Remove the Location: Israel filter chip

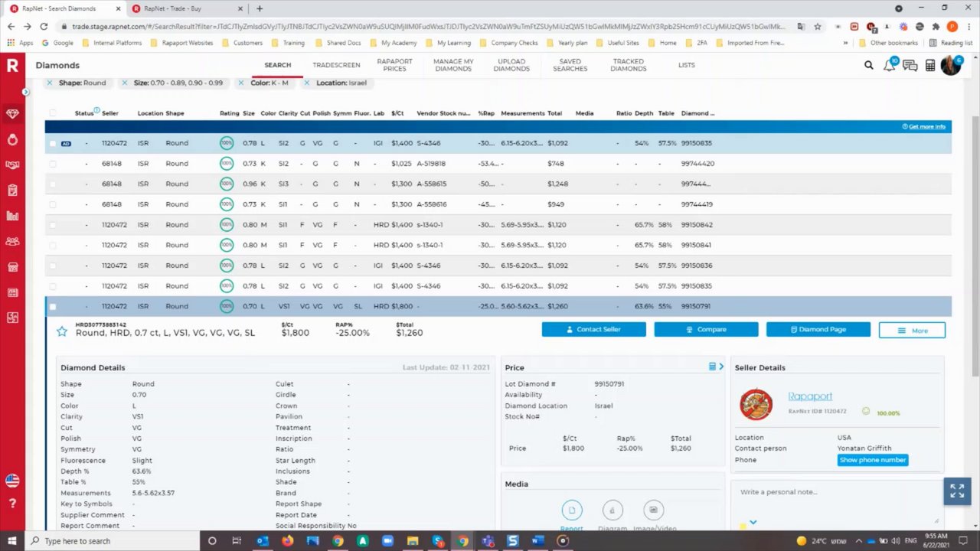309,83
